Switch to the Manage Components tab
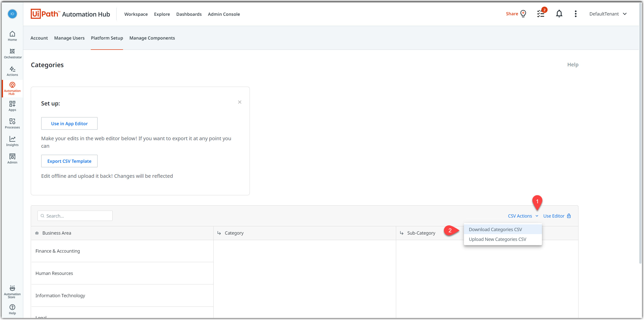The width and height of the screenshot is (644, 320). 152,38
